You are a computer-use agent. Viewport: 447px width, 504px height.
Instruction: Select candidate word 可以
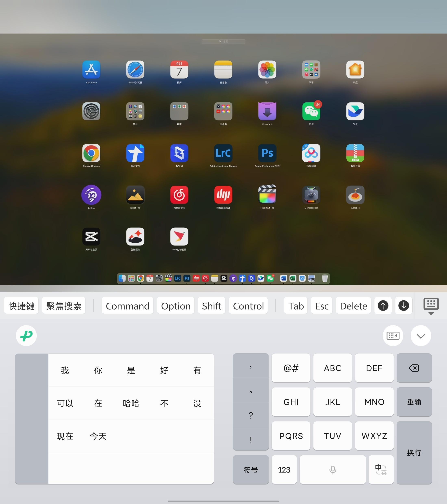pyautogui.click(x=65, y=403)
